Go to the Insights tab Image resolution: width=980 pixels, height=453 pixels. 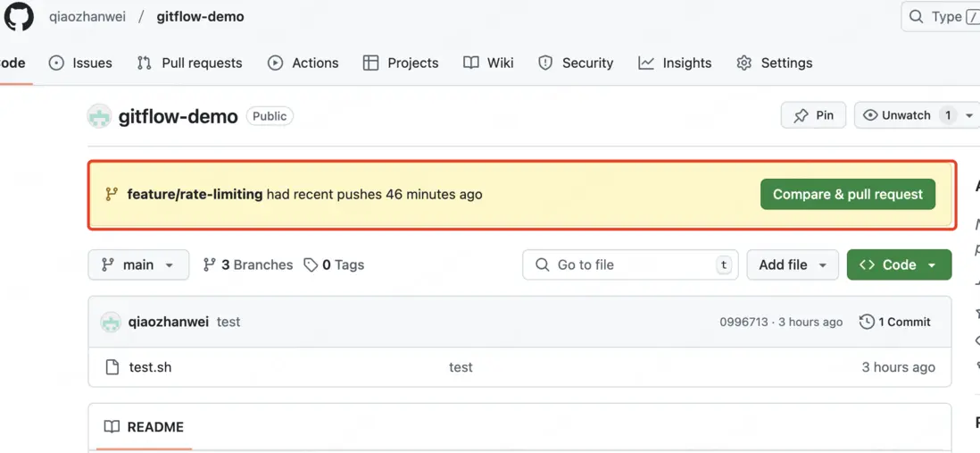point(675,63)
